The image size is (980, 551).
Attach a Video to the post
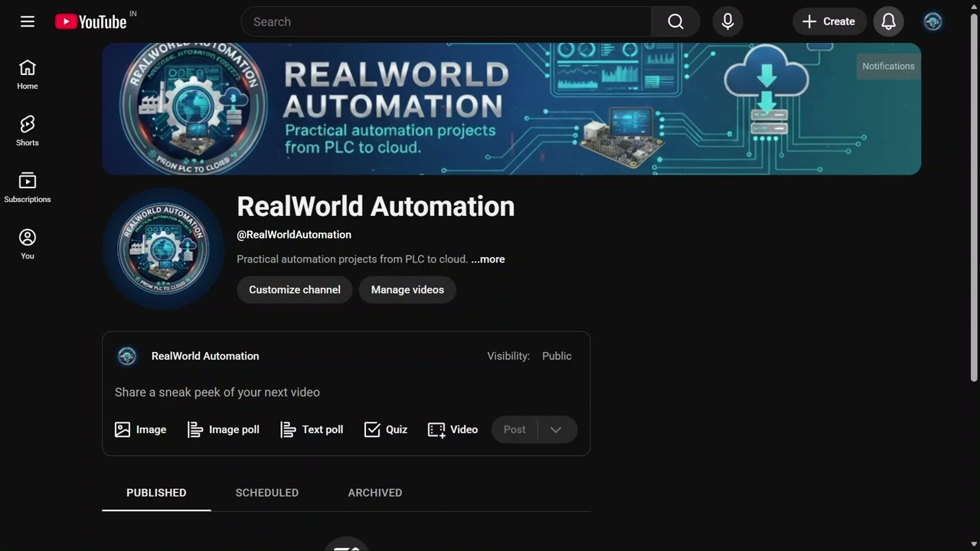(452, 429)
